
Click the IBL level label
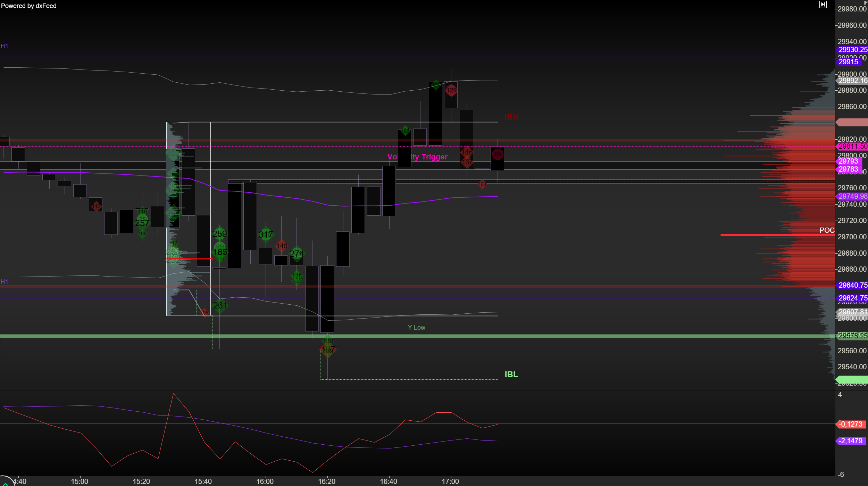pos(511,374)
